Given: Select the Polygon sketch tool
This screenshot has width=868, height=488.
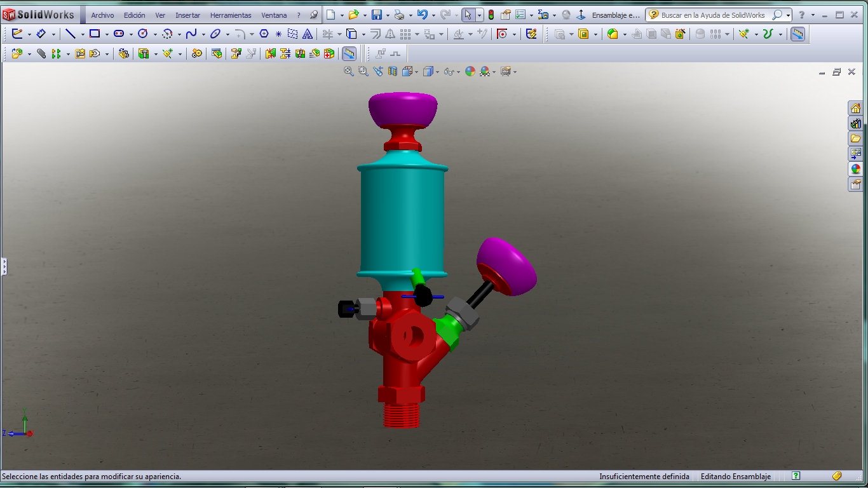Looking at the screenshot, I should coord(264,34).
